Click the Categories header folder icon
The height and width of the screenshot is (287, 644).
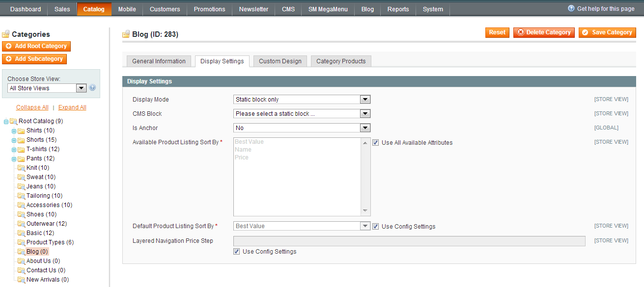tap(6, 34)
